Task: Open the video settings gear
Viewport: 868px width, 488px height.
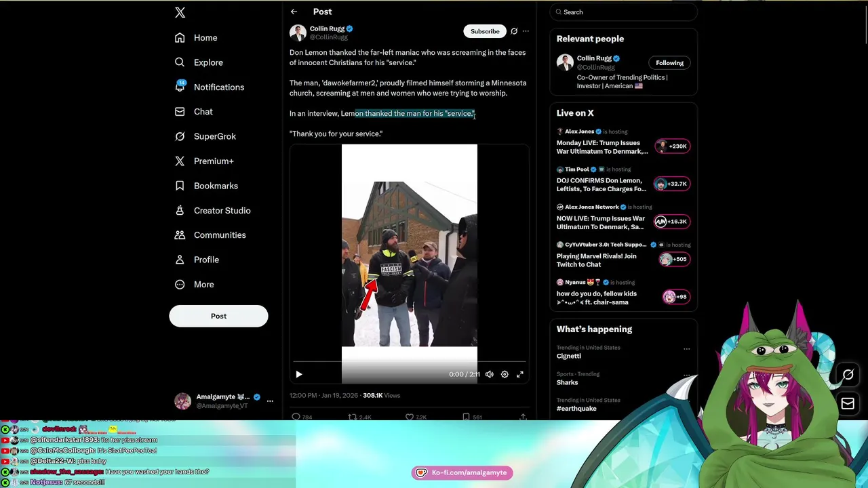Action: (505, 374)
